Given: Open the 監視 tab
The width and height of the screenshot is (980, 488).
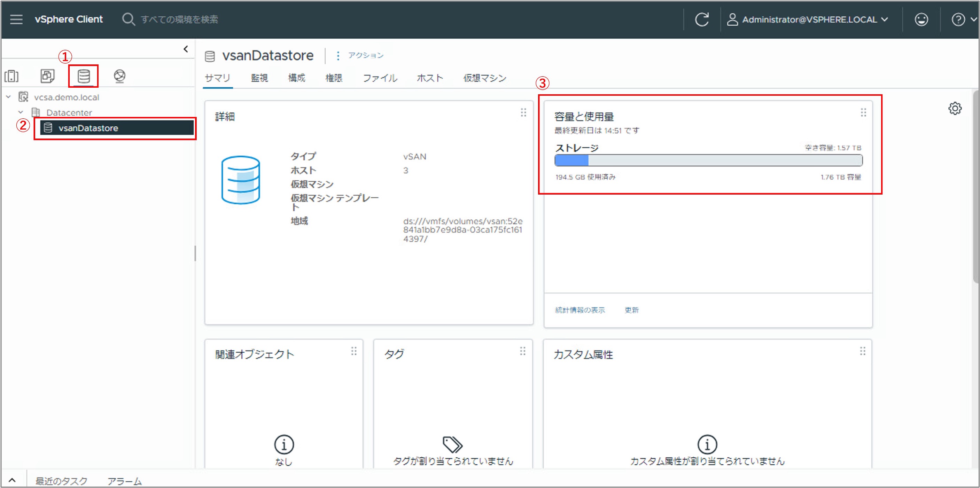Looking at the screenshot, I should (259, 78).
